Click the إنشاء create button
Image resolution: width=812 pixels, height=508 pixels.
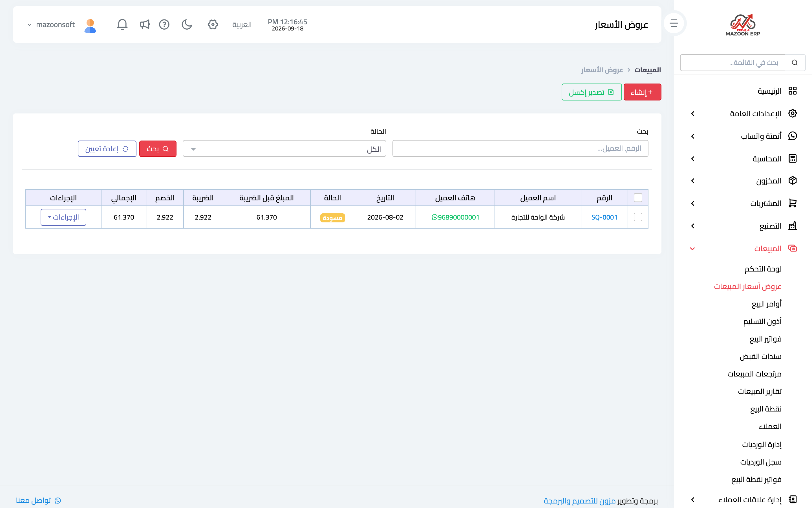click(642, 92)
